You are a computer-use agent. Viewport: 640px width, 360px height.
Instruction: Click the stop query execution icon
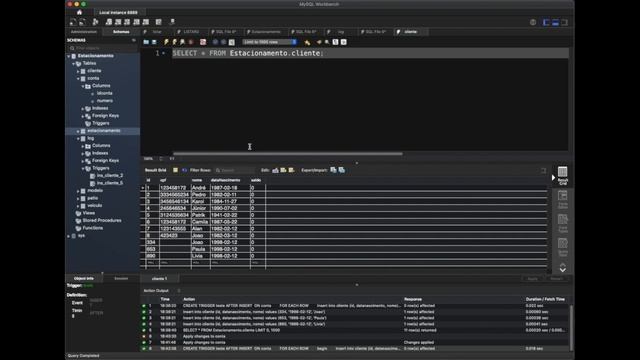click(191, 42)
